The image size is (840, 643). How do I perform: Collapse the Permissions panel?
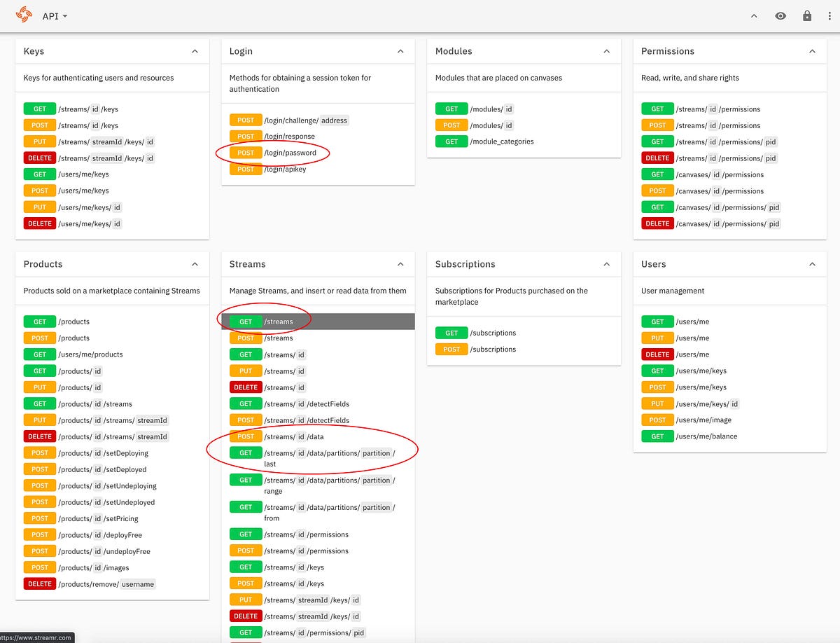(812, 51)
